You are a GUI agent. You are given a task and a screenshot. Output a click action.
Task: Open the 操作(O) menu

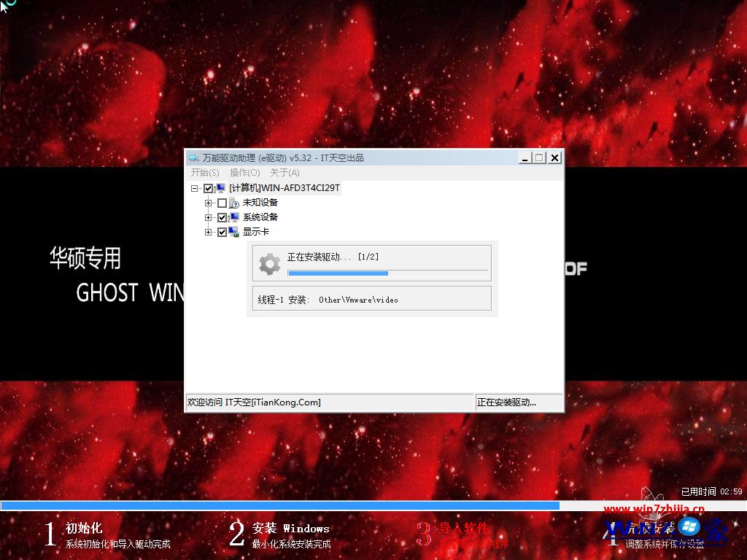click(245, 172)
